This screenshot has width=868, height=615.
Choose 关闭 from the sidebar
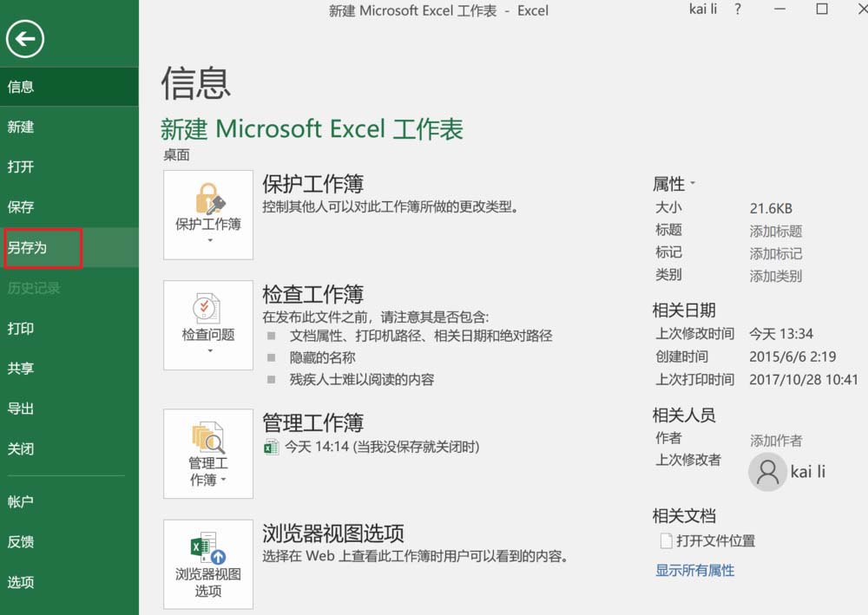click(69, 448)
